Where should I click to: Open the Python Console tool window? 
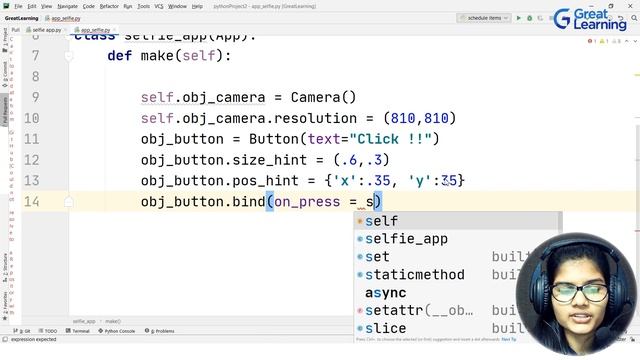click(117, 331)
